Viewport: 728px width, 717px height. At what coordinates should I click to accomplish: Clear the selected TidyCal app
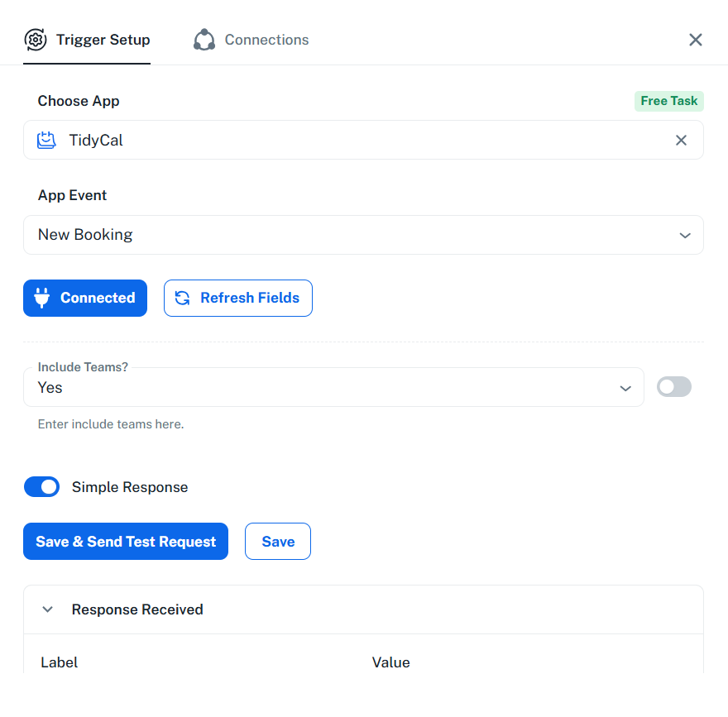pyautogui.click(x=681, y=141)
